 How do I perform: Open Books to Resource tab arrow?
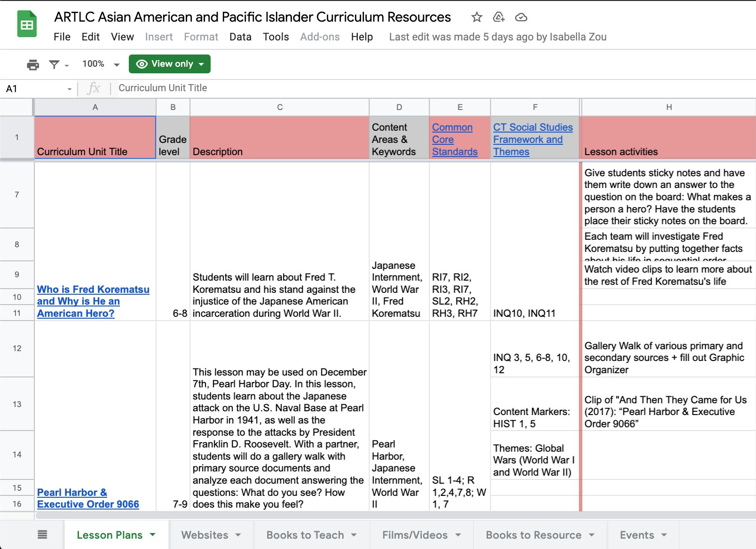click(591, 535)
